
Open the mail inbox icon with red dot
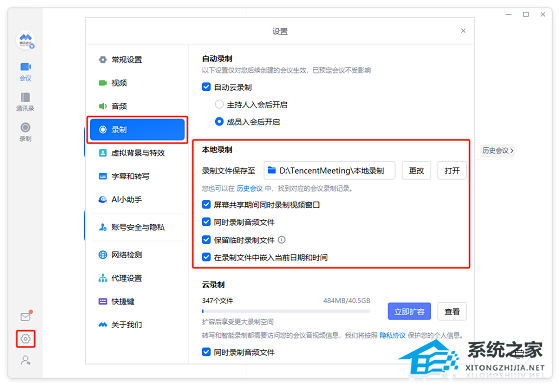coord(26,316)
